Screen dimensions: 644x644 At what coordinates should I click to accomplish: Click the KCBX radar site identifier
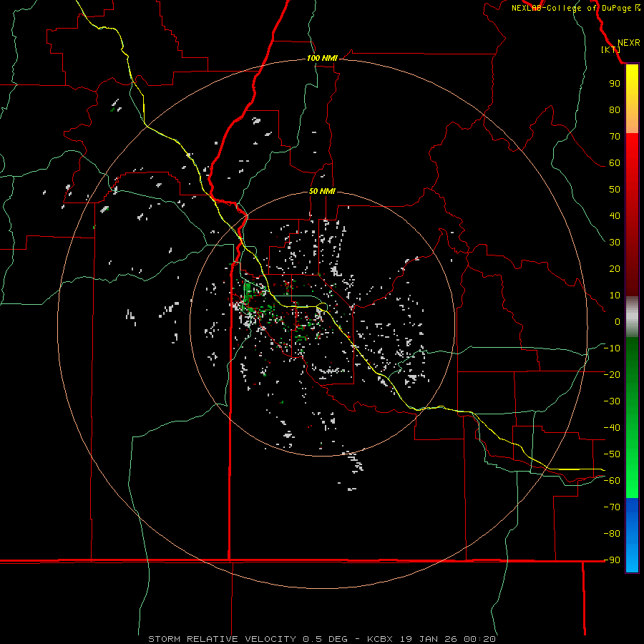pos(380,639)
